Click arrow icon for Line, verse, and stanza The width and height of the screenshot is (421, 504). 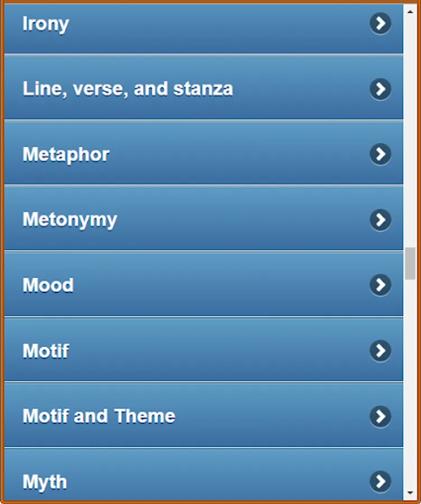pyautogui.click(x=380, y=88)
